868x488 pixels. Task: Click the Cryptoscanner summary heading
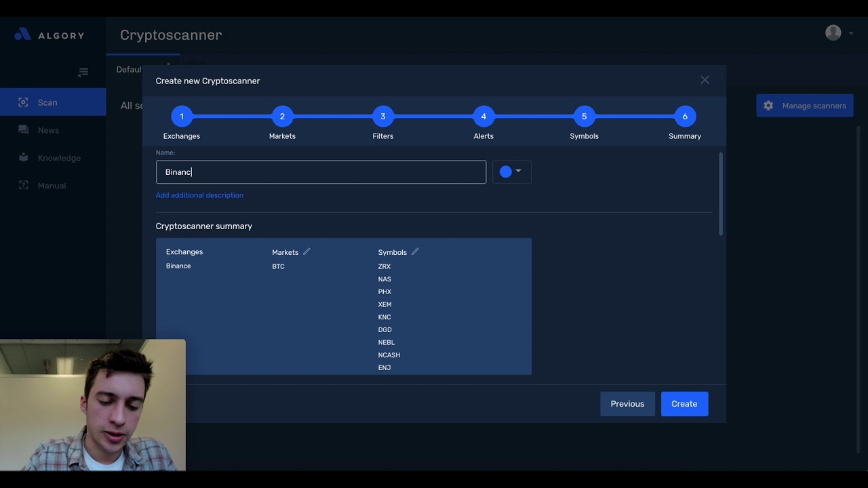point(204,226)
